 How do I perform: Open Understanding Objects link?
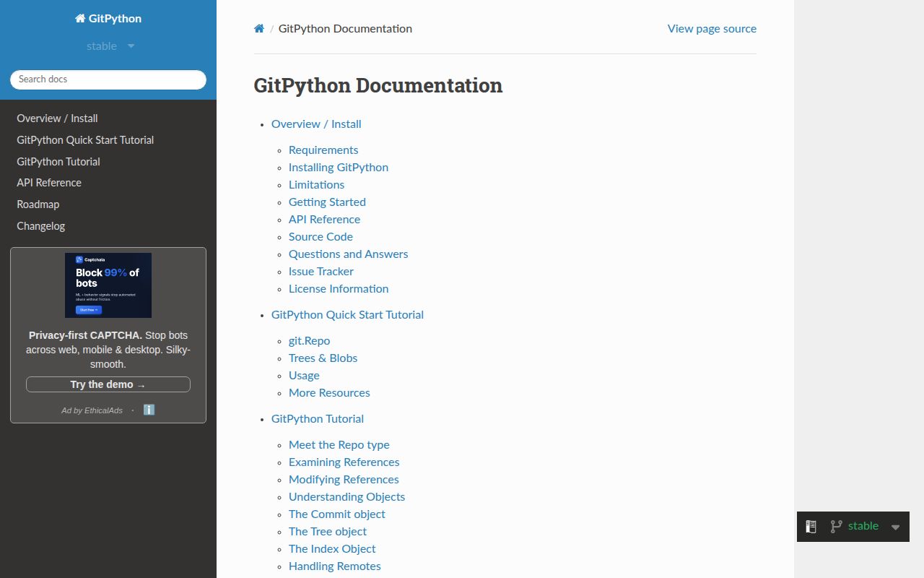point(346,497)
